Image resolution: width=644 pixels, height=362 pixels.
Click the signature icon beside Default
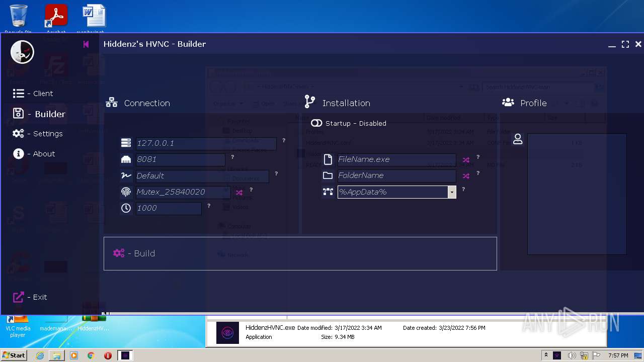point(126,175)
